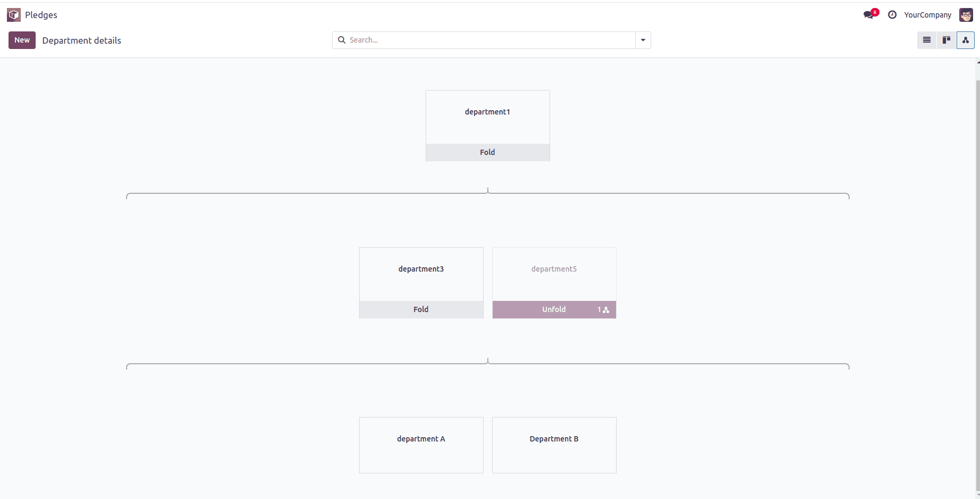Fold the department1 node
980x499 pixels.
click(x=487, y=152)
